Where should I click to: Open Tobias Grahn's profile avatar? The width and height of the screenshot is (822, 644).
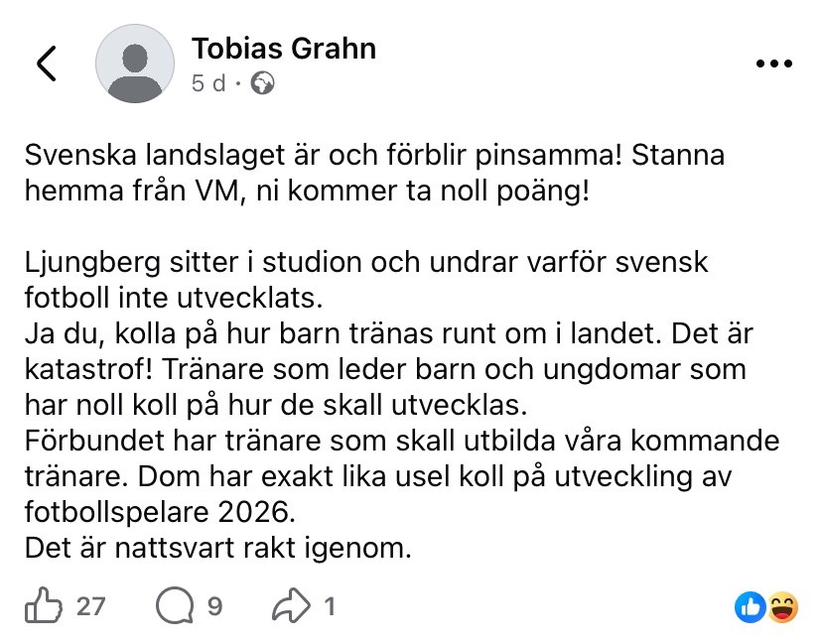pyautogui.click(x=135, y=64)
